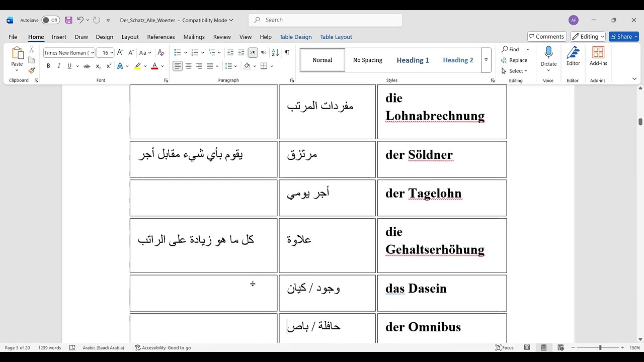Switch to the Insert tab
The height and width of the screenshot is (362, 644).
[59, 37]
